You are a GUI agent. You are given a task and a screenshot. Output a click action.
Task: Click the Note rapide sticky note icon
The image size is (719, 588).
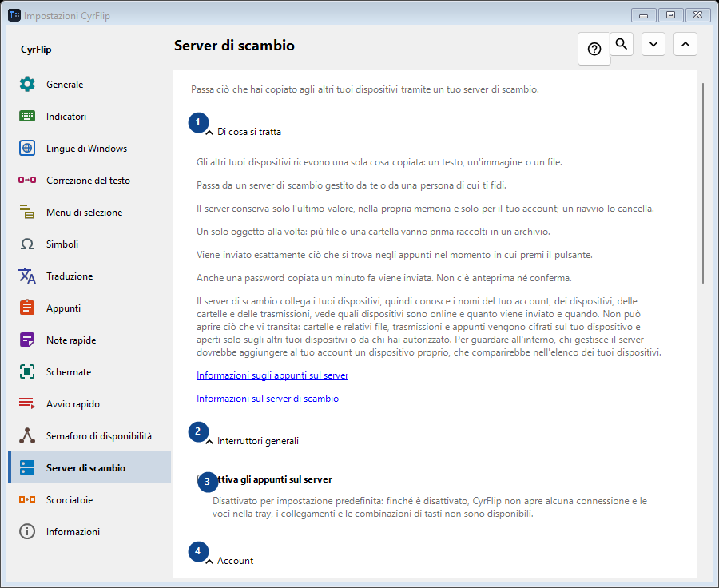pos(27,340)
